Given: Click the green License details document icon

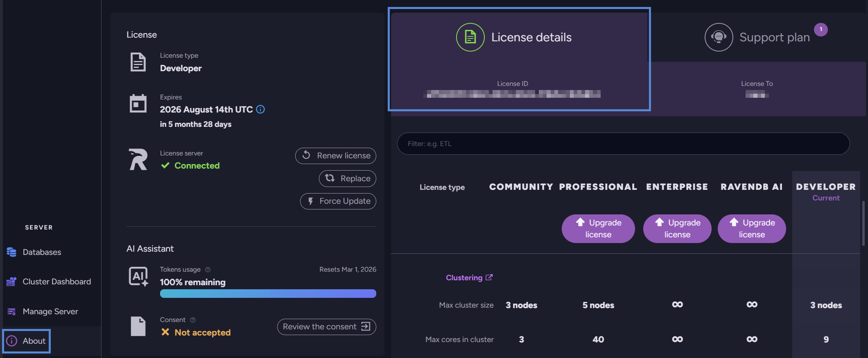Looking at the screenshot, I should [470, 37].
